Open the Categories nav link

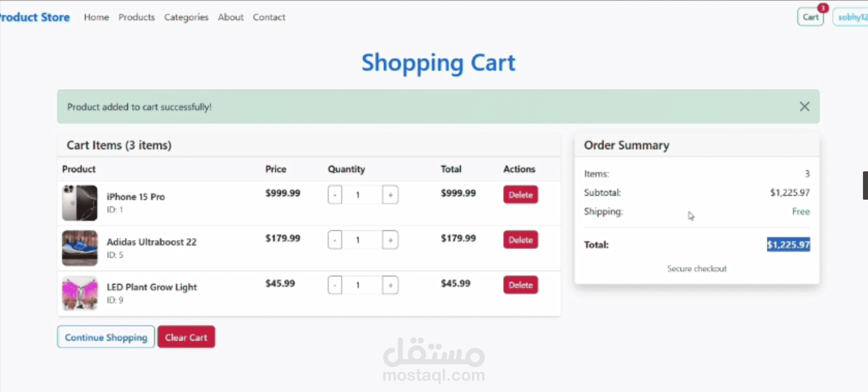click(x=186, y=17)
